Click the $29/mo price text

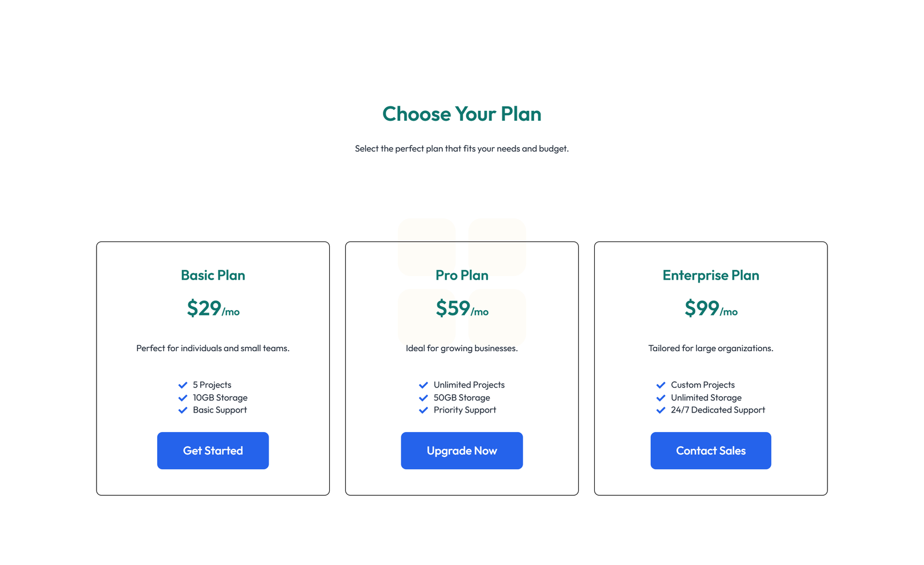[x=213, y=309]
